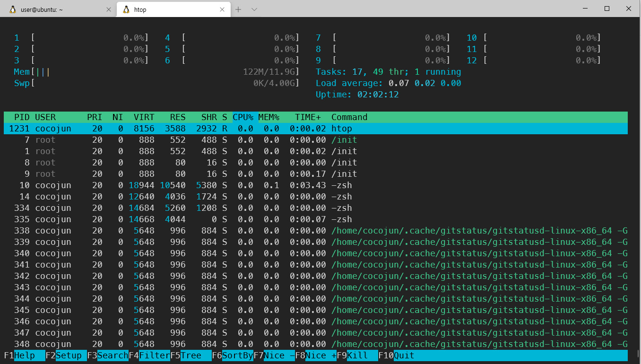Sort by the NI column header
The height and width of the screenshot is (364, 641).
[x=118, y=117]
